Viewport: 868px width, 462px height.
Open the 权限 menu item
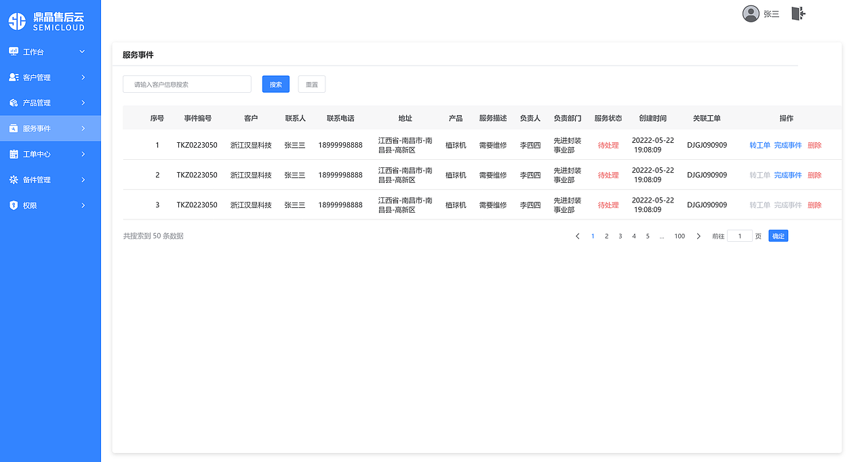(x=50, y=205)
